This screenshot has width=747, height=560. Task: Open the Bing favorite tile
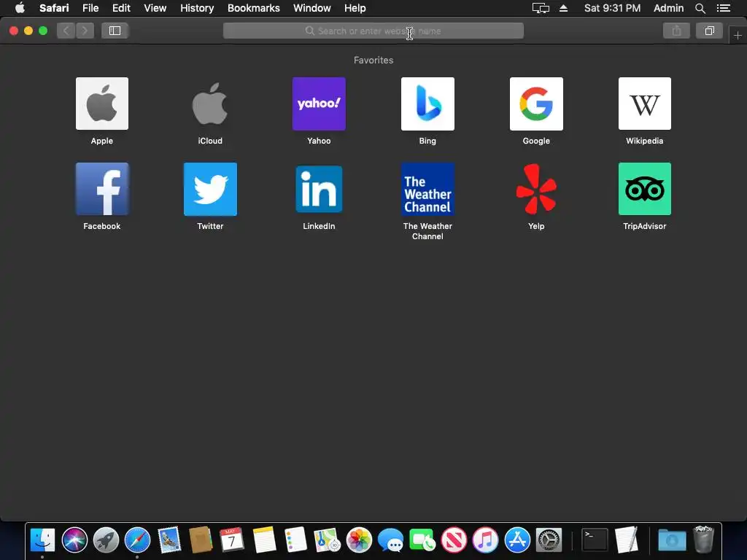427,104
